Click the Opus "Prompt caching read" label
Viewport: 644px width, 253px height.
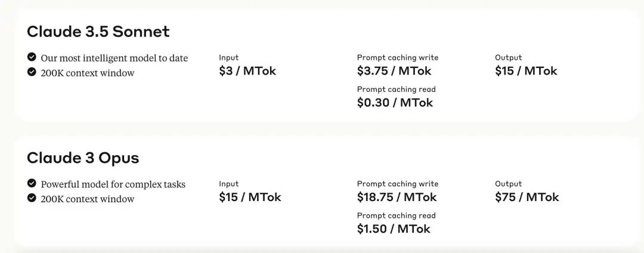(396, 215)
